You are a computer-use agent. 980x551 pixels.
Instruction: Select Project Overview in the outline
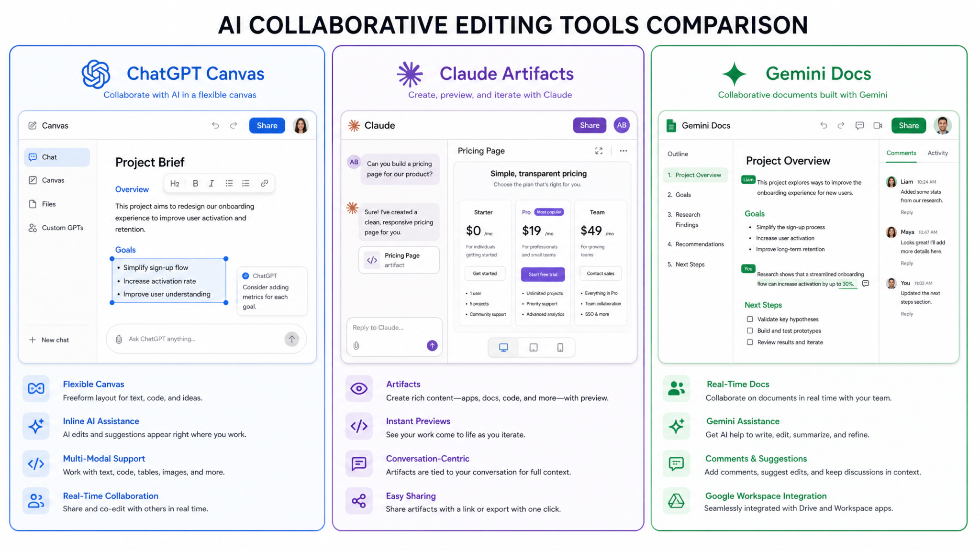[x=696, y=175]
